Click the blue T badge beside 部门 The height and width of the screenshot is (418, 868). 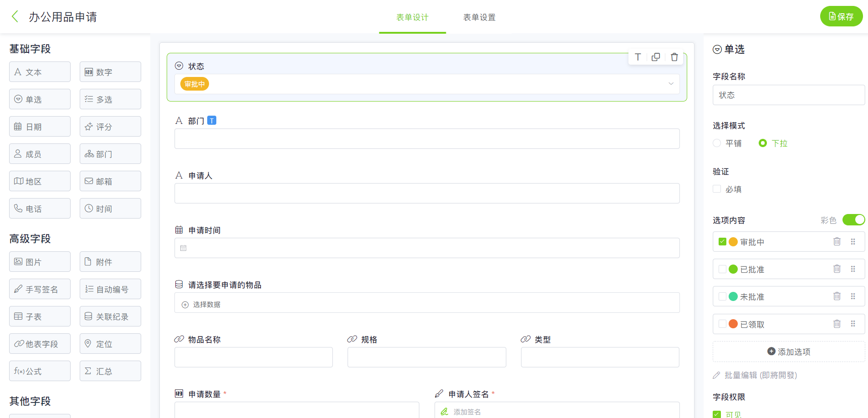(212, 121)
